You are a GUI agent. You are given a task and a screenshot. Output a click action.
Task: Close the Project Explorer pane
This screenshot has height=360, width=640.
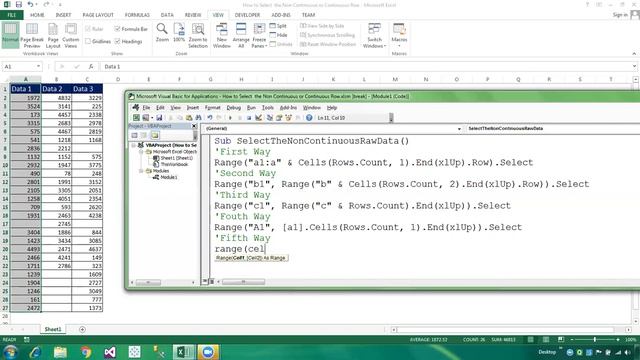click(x=194, y=126)
